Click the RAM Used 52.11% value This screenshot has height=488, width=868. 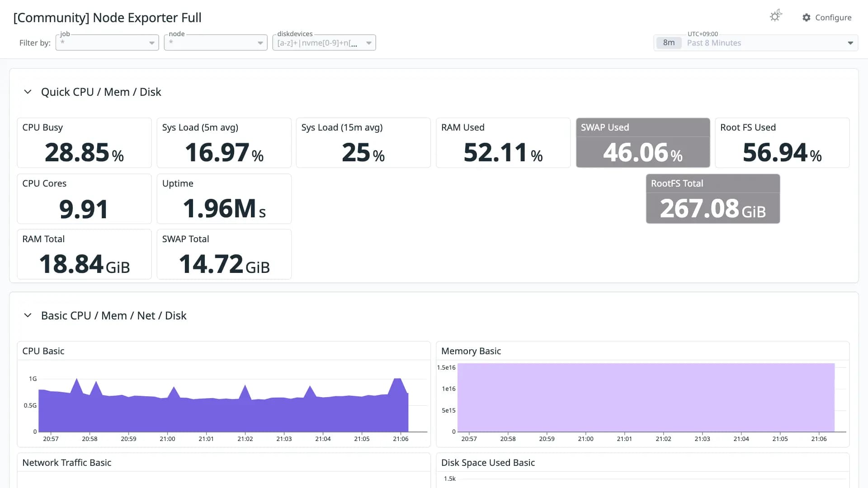[503, 153]
